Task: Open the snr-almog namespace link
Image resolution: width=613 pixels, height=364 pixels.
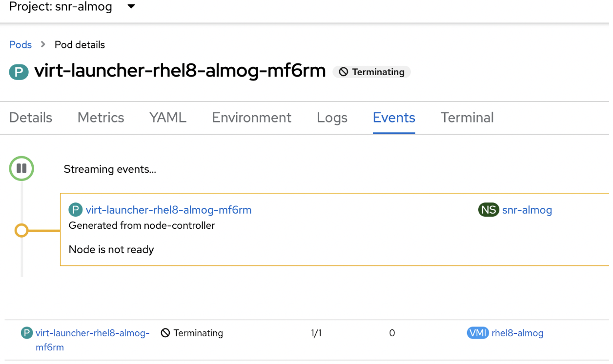Action: coord(527,210)
